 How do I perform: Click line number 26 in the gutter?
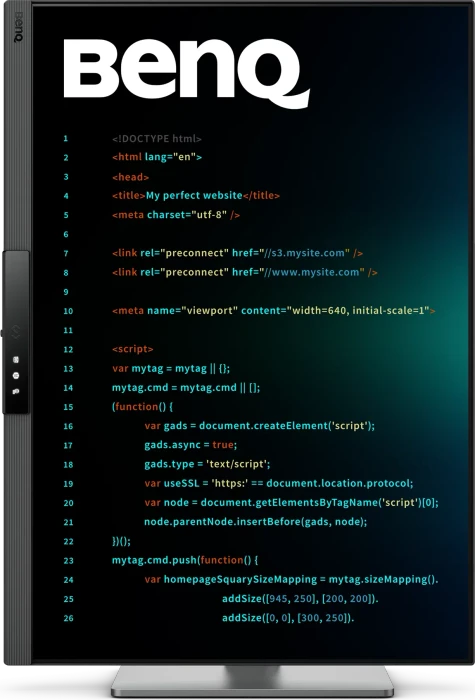[x=68, y=618]
